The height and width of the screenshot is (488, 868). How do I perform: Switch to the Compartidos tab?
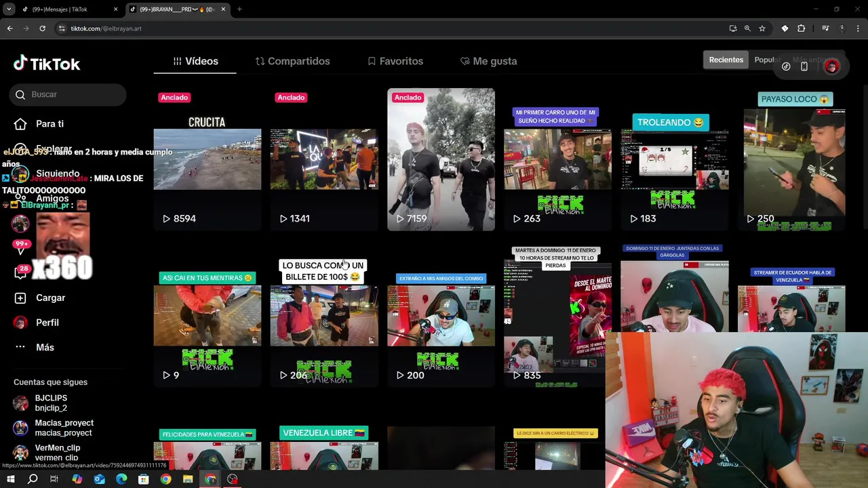point(292,61)
